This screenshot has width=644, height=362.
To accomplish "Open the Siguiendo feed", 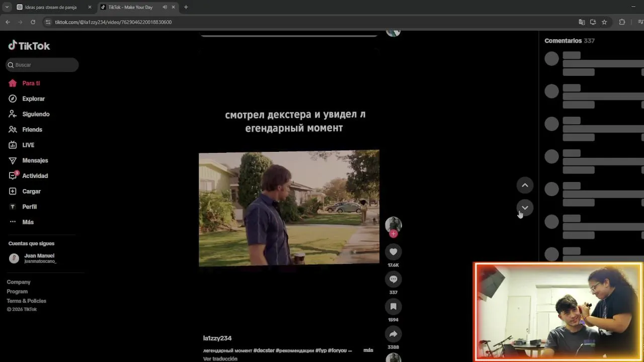I will 29,114.
